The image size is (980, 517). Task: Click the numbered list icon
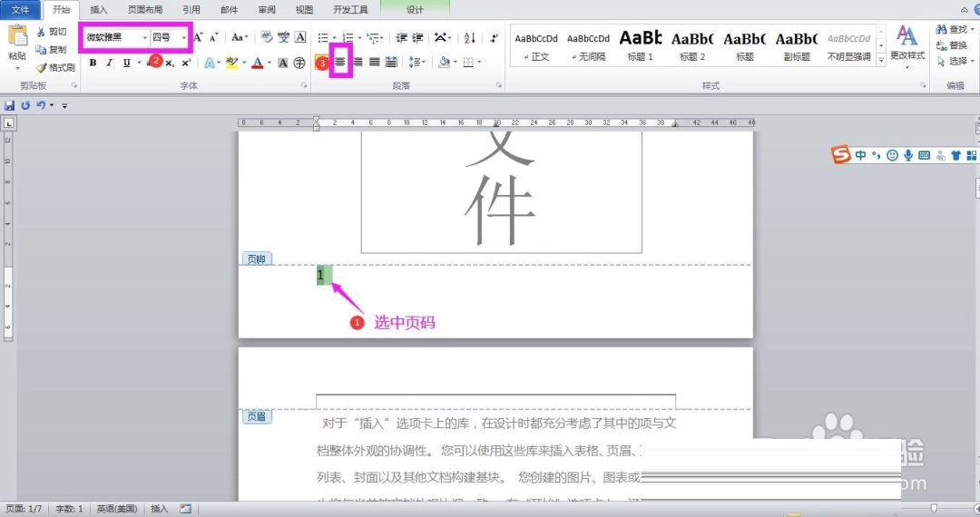[348, 38]
